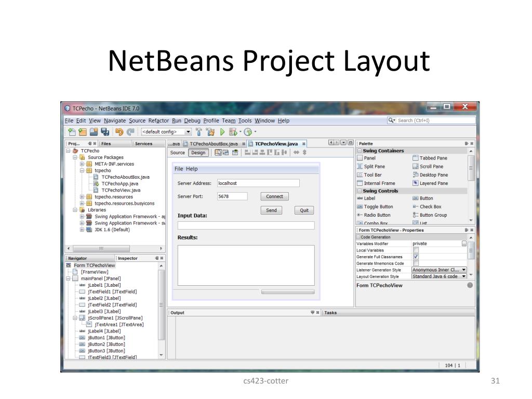Click the Server Port field
Screen dimensions: 532x399
click(232, 196)
